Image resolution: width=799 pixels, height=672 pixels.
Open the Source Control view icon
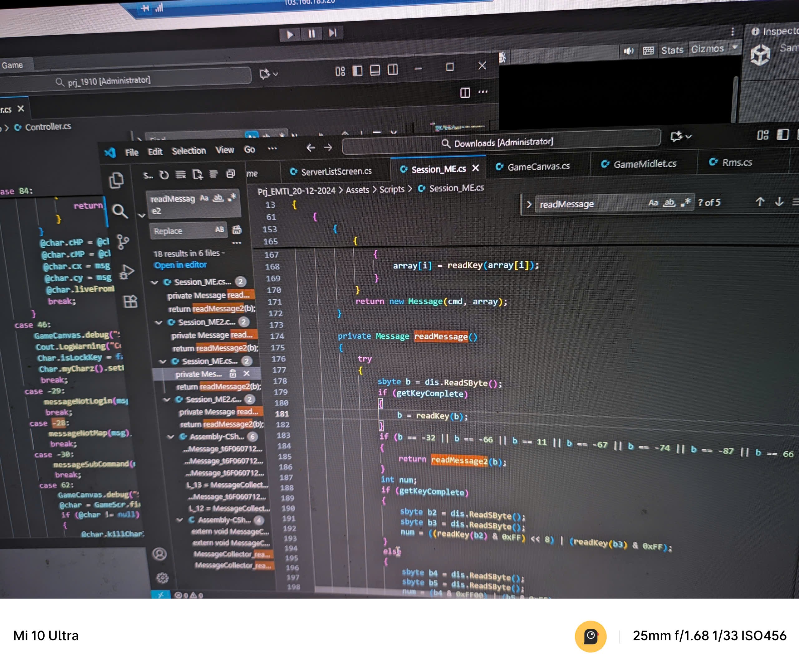[123, 242]
